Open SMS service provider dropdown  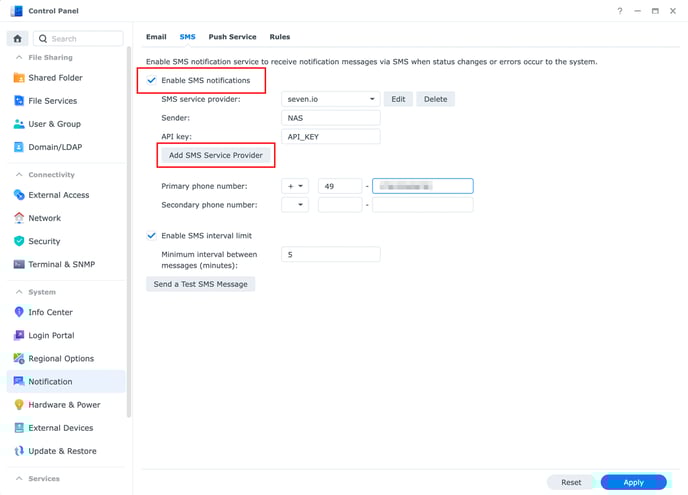tap(330, 99)
